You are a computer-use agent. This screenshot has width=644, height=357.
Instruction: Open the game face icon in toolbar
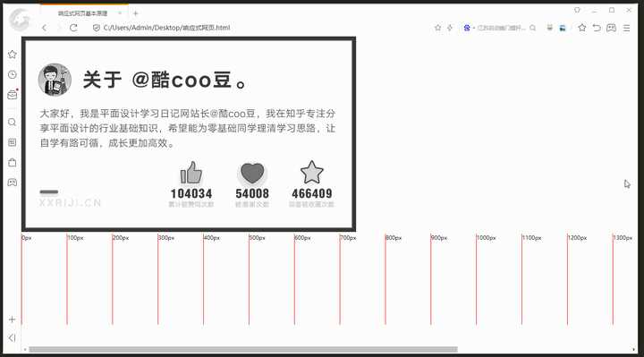pos(611,28)
